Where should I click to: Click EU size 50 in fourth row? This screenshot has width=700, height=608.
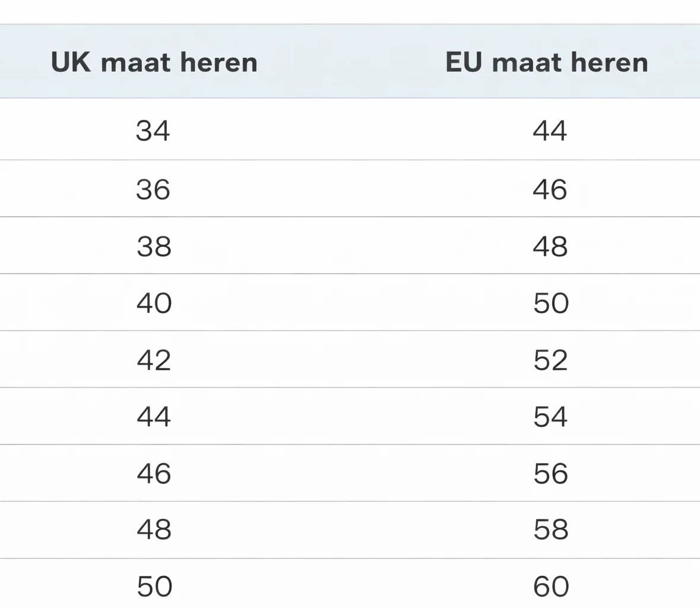tap(550, 303)
